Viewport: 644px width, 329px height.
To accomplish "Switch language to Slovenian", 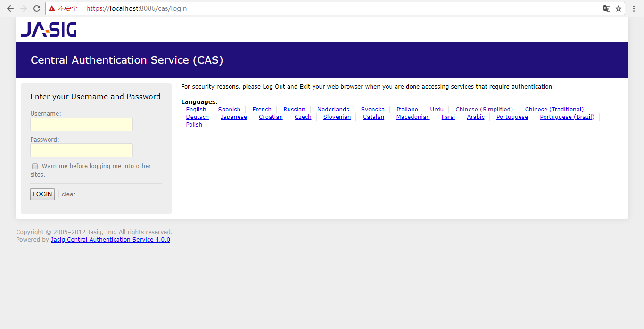I will [337, 117].
